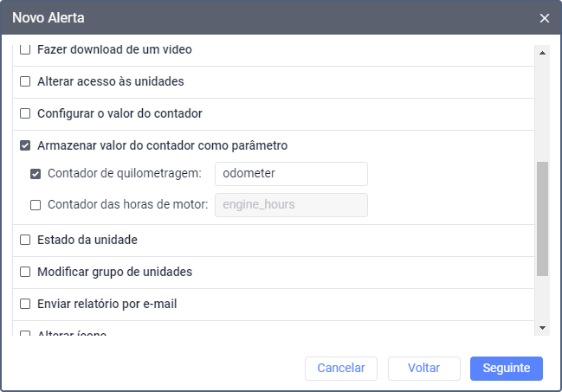
Task: Enable Contador das horas de motor
Action: point(36,205)
